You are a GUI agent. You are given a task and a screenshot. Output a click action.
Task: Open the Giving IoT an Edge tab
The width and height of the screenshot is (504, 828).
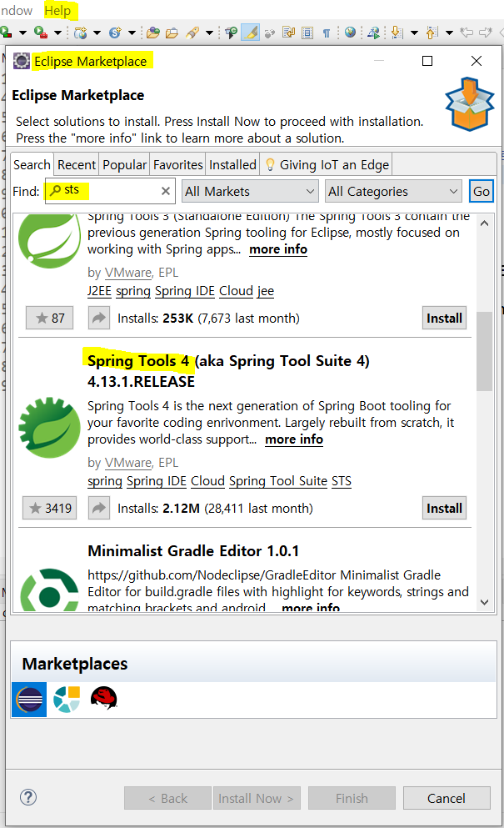coord(327,165)
